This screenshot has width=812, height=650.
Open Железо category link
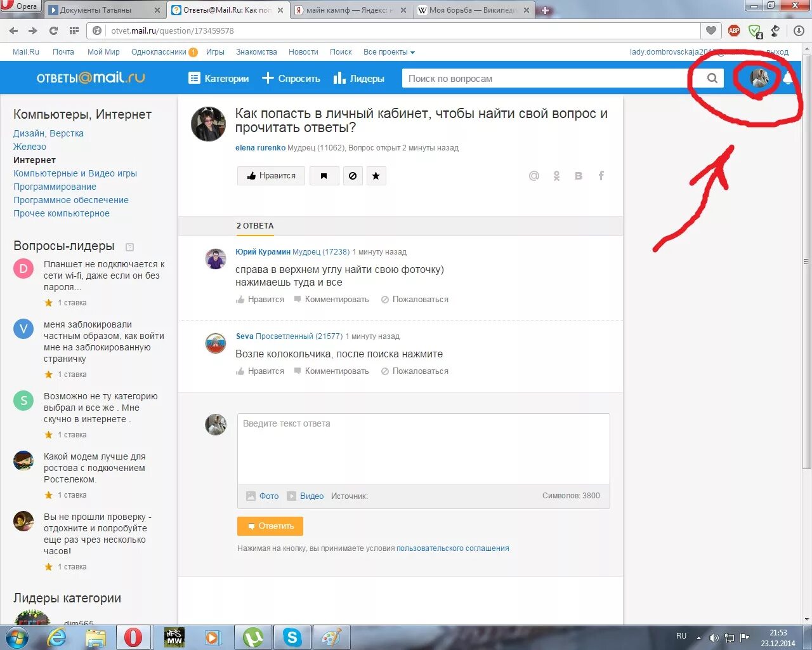pyautogui.click(x=30, y=147)
